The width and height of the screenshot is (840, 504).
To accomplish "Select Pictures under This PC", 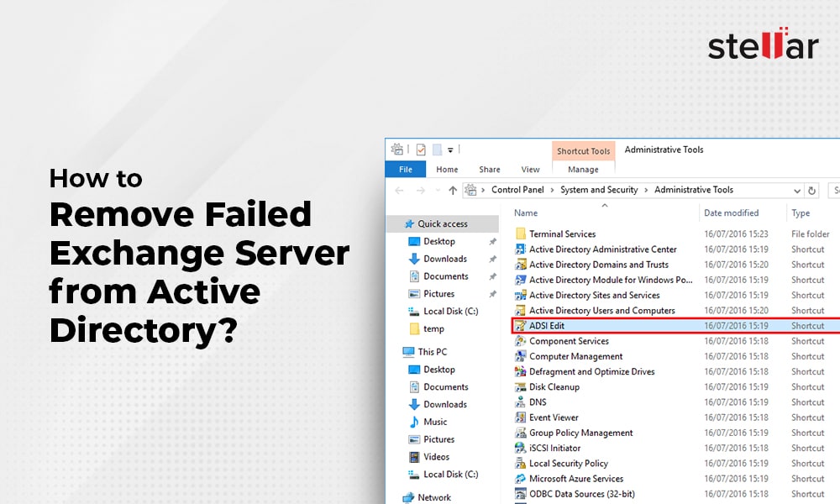I will point(438,439).
